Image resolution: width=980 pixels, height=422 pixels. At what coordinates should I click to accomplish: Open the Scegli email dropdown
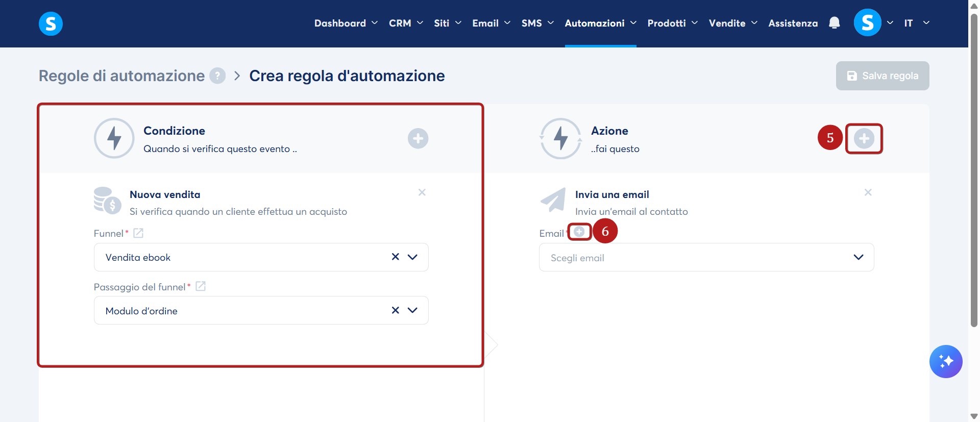706,257
